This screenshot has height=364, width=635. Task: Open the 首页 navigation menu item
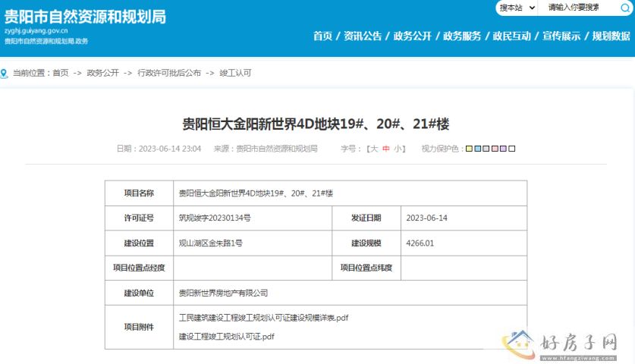(x=322, y=36)
